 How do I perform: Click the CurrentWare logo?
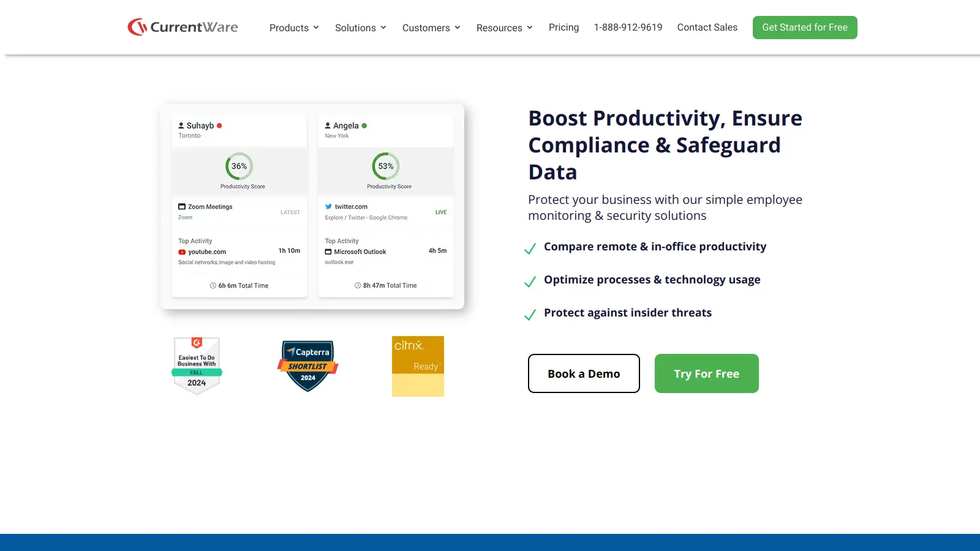tap(183, 27)
